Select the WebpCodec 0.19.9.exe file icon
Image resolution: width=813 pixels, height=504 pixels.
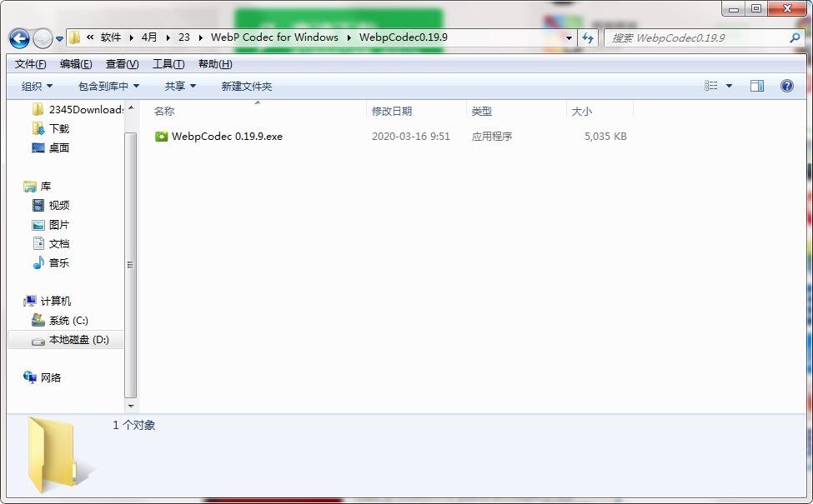tap(161, 137)
